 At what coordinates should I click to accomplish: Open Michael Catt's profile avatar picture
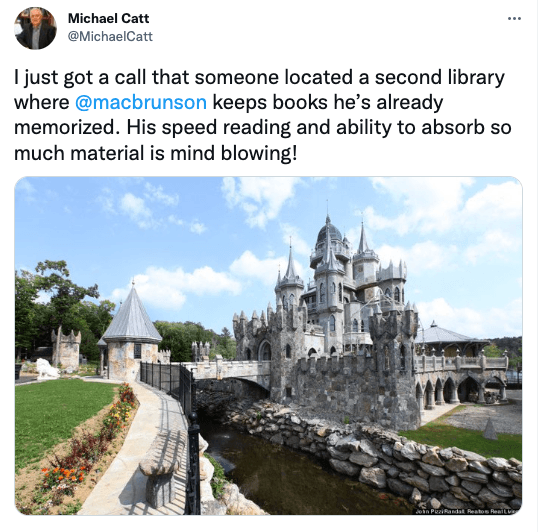tap(35, 28)
